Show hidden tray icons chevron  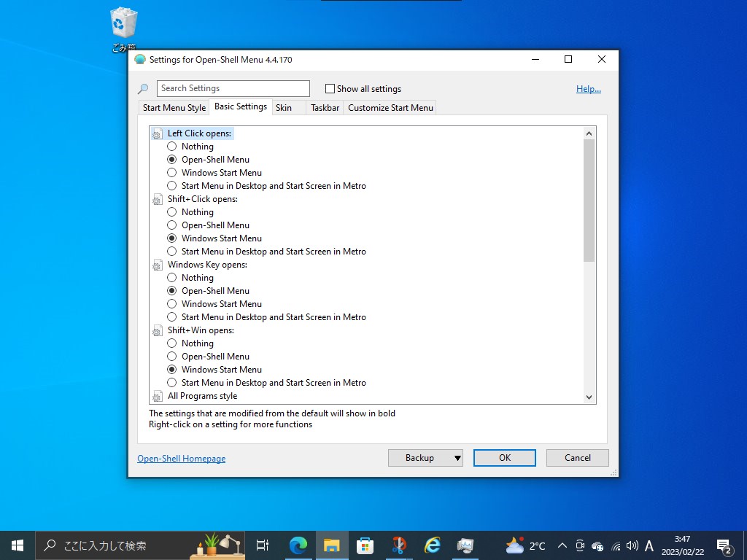[x=562, y=545]
